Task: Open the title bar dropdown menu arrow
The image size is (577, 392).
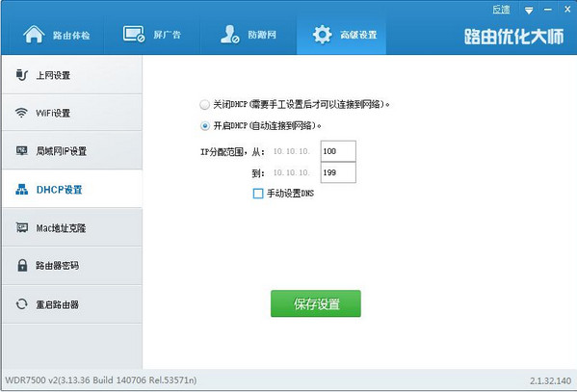Action: point(529,11)
